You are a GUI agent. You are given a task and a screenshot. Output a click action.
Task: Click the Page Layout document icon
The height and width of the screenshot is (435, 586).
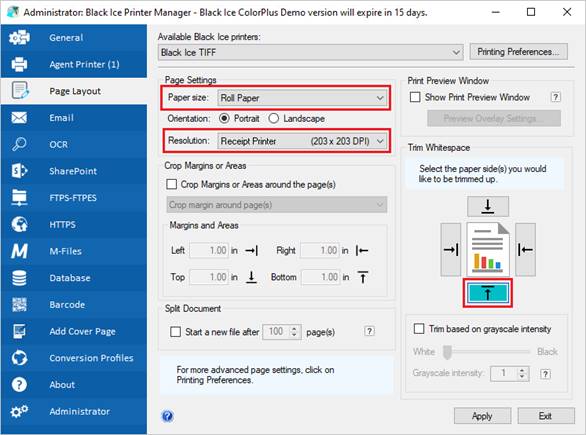pos(19,90)
